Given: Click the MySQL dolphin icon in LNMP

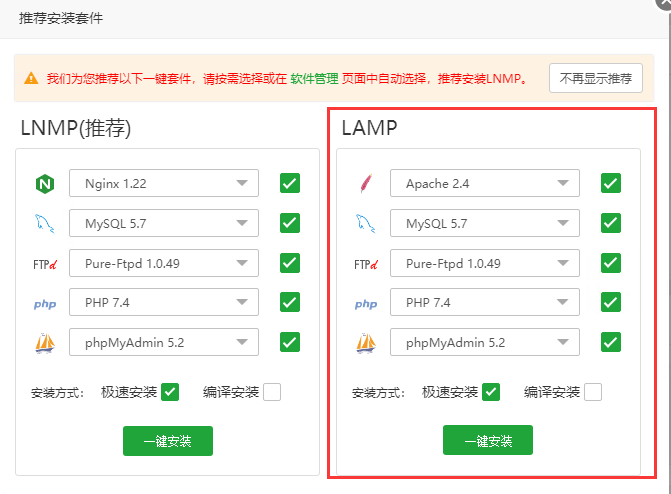Looking at the screenshot, I should 44,223.
